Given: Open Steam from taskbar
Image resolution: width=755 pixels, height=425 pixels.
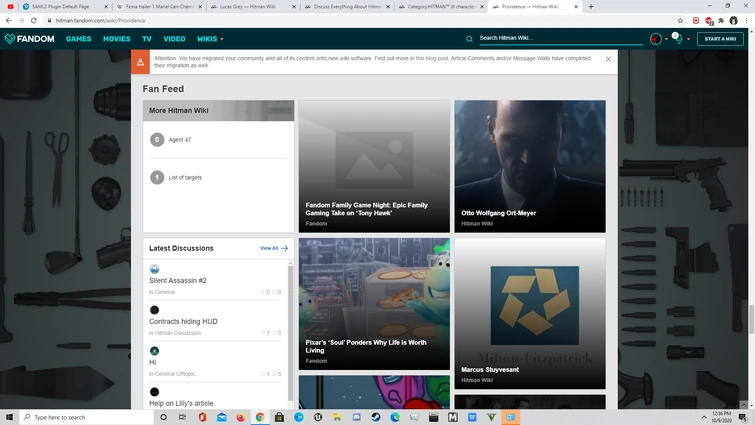Looking at the screenshot, I should (x=376, y=417).
